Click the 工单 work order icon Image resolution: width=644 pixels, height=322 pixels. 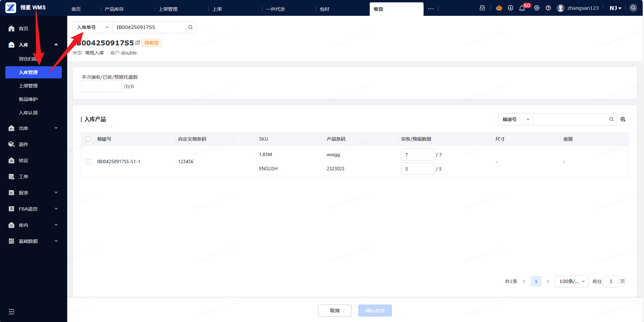pyautogui.click(x=11, y=177)
